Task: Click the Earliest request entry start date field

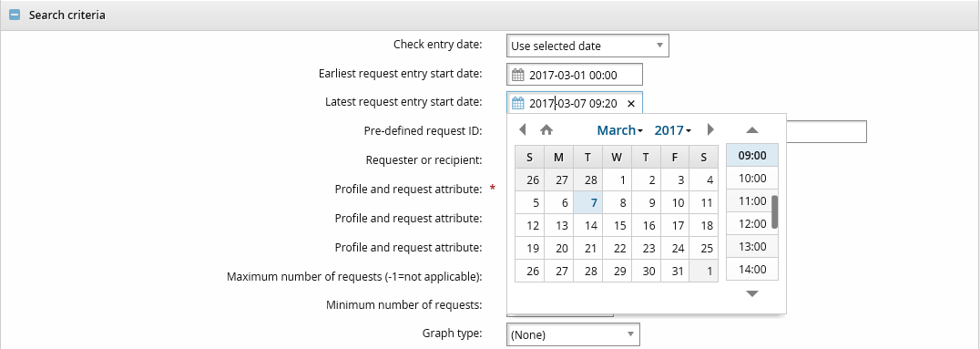Action: point(575,75)
